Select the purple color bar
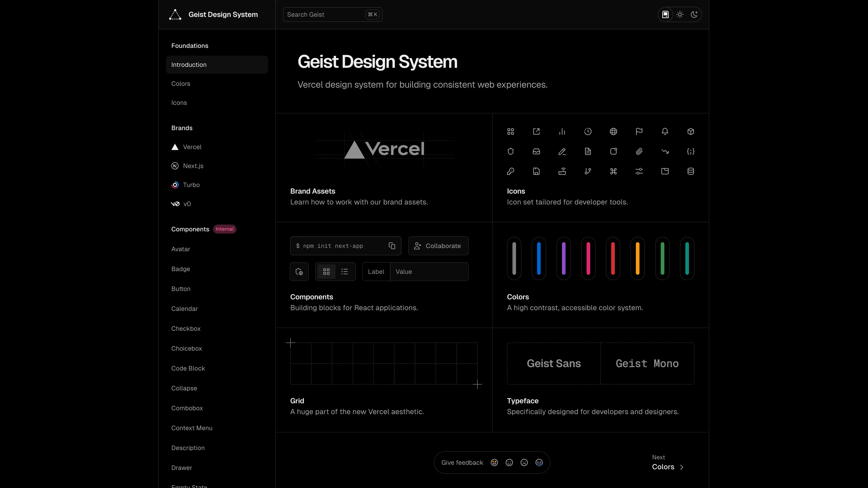This screenshot has width=868, height=488. point(563,258)
